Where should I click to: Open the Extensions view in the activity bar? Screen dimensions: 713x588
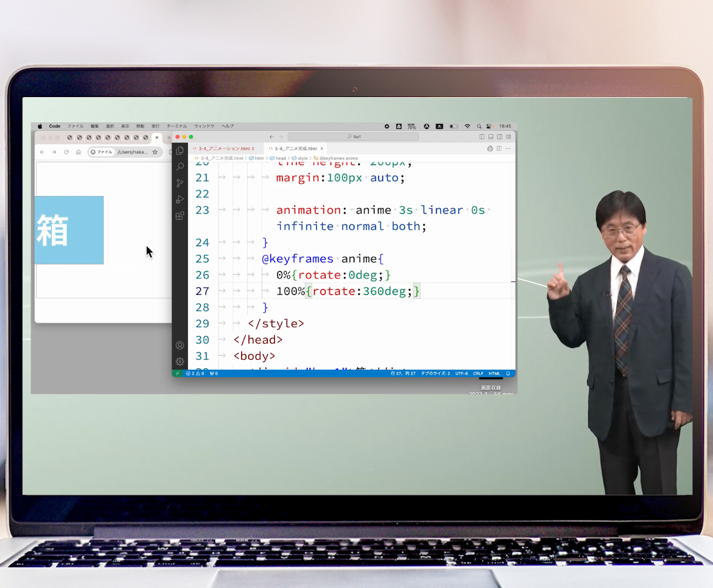(180, 216)
